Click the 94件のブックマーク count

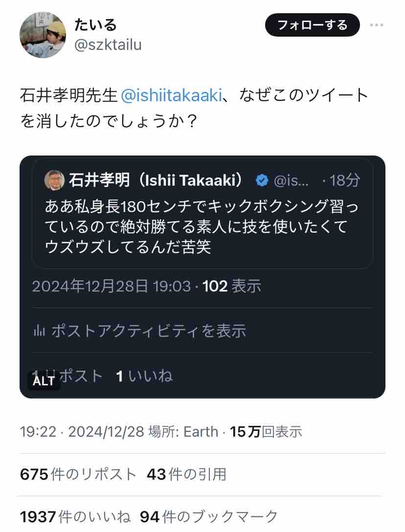(x=209, y=516)
